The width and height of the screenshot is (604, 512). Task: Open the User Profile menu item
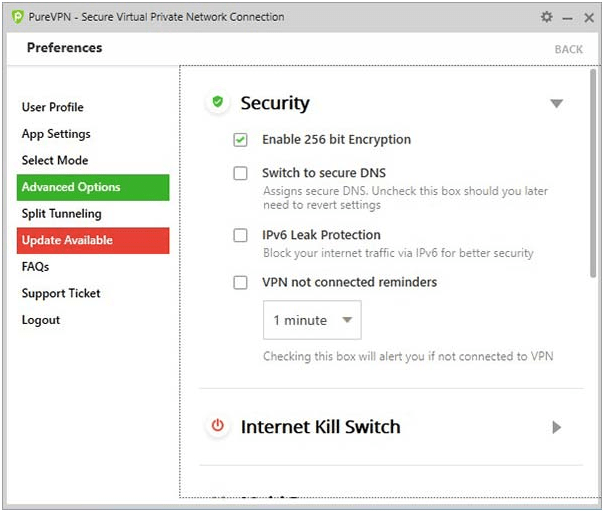coord(52,107)
